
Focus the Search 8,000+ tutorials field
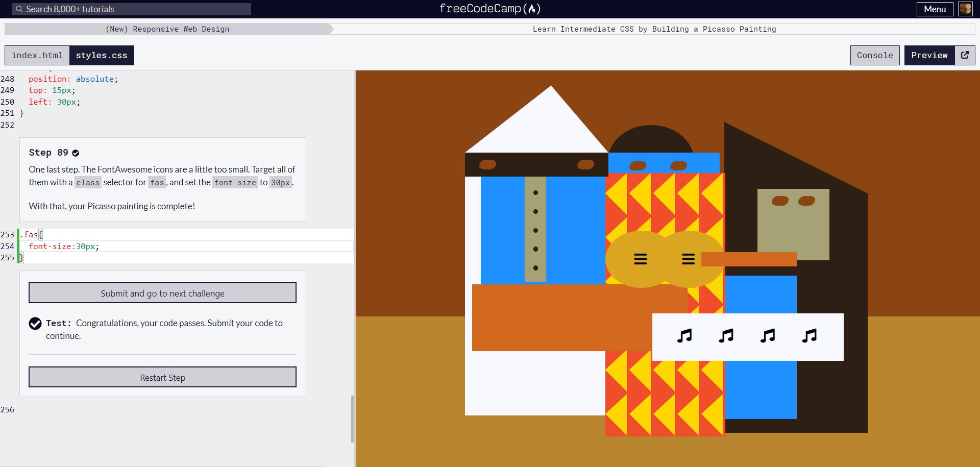tap(132, 9)
